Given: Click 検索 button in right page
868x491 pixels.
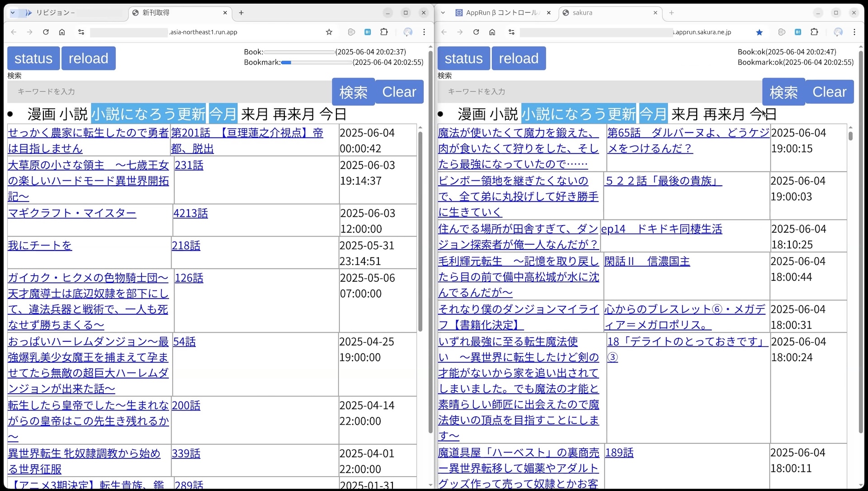Looking at the screenshot, I should click(x=784, y=92).
